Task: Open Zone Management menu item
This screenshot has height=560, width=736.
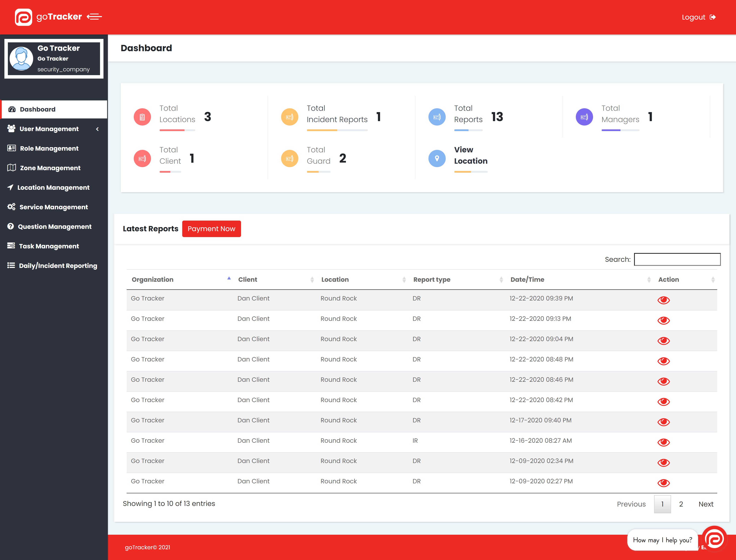Action: [x=50, y=168]
